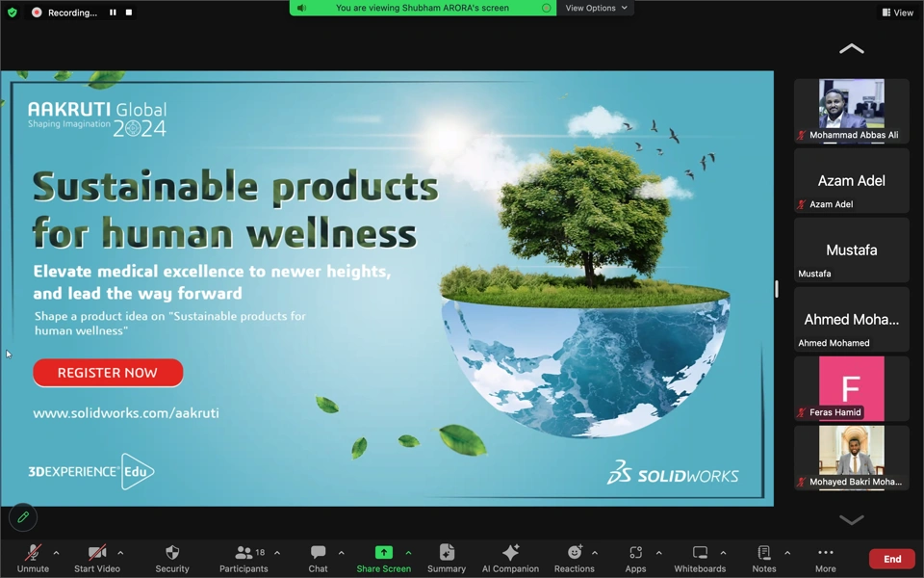Screen dimensions: 924x578
Task: Click the green sharing status indicator dot
Action: [x=547, y=8]
